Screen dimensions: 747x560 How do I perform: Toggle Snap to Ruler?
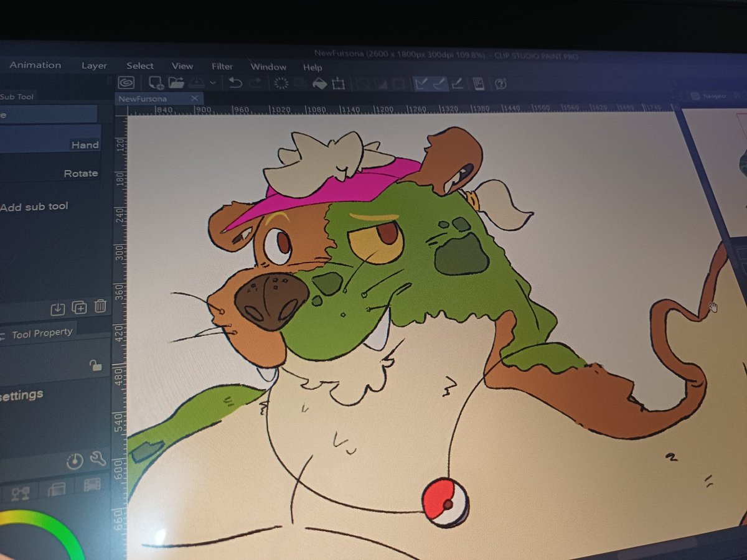(x=421, y=84)
